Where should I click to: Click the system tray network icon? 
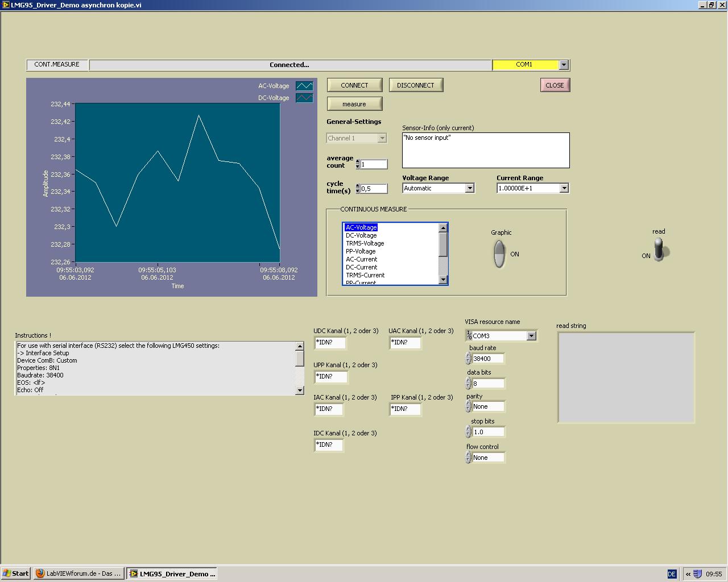coord(697,574)
